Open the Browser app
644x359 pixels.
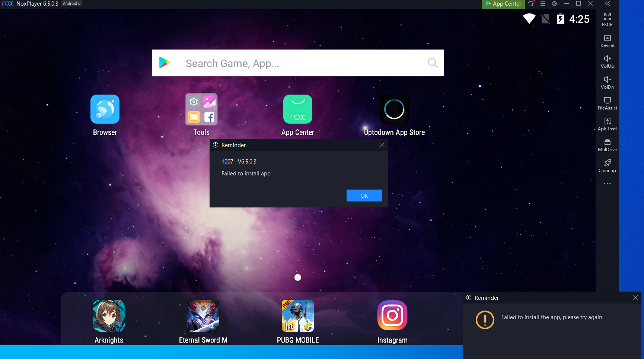105,109
